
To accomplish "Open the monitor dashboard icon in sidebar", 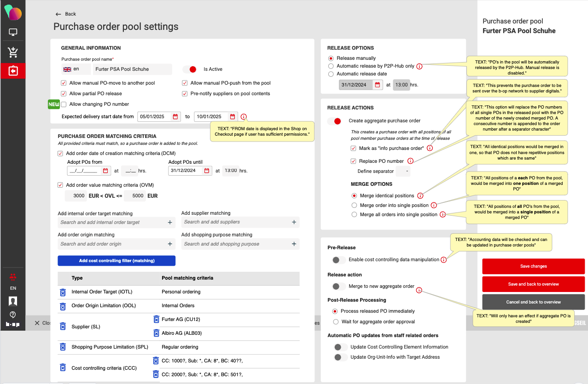I will point(13,33).
